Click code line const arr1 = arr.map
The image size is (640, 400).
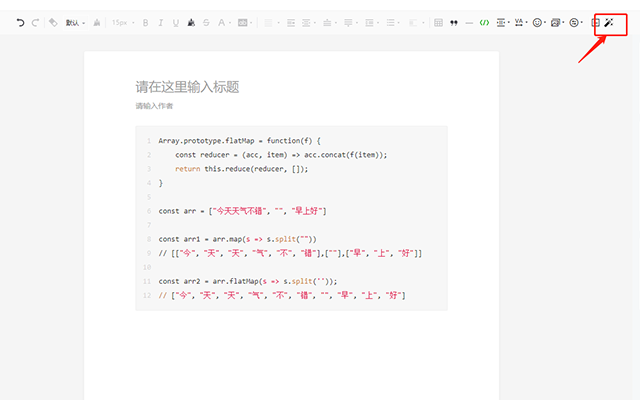(x=238, y=239)
